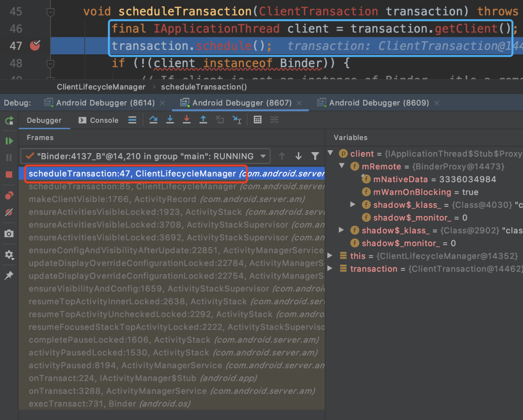Click Force Step Into red arrow
Screen dimensions: 523x420
click(187, 120)
